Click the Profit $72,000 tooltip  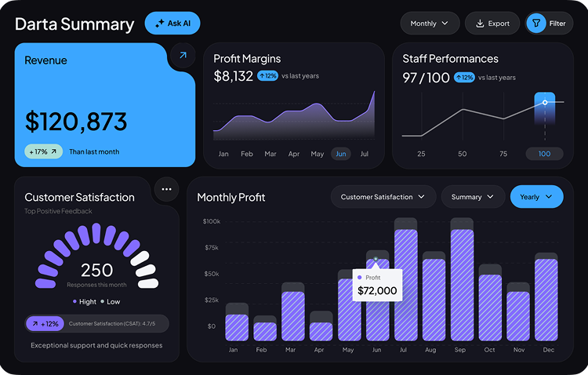(x=377, y=286)
